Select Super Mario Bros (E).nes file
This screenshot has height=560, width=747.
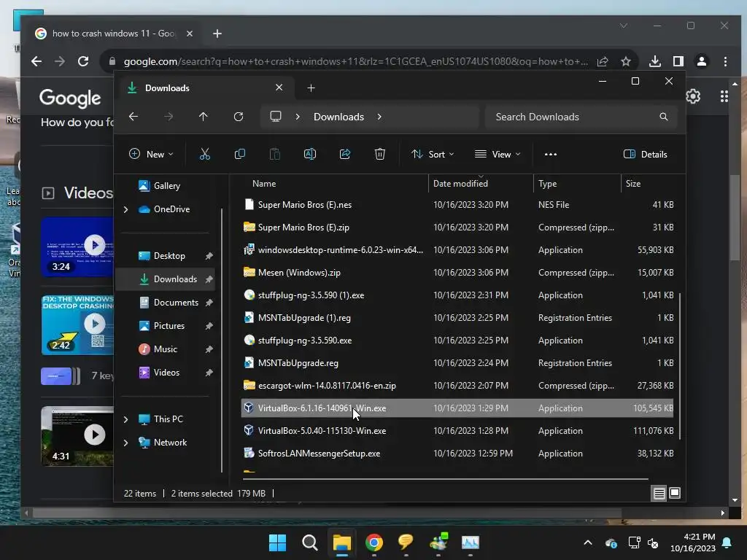pyautogui.click(x=457, y=205)
